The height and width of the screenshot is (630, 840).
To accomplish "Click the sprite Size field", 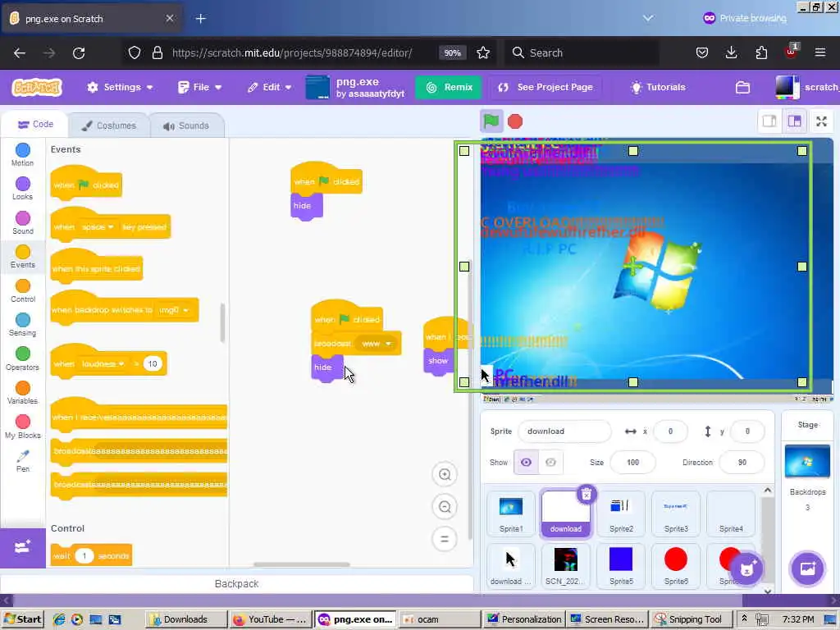I will click(632, 463).
